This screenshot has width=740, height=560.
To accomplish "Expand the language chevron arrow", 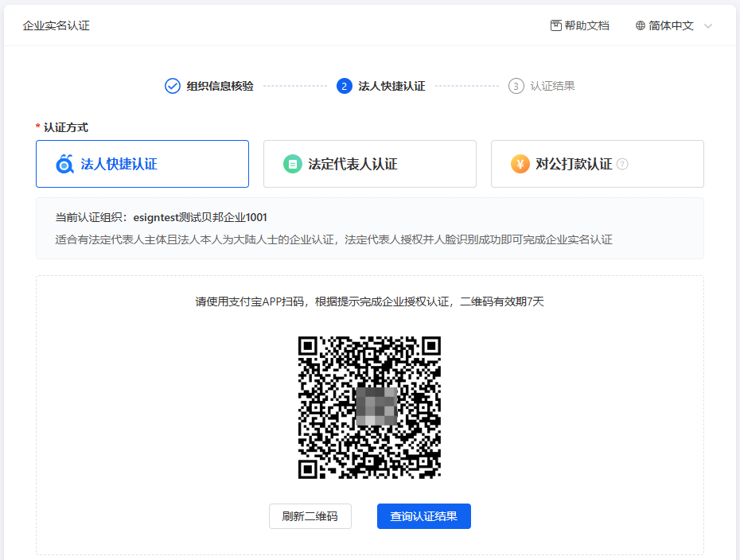I will pyautogui.click(x=708, y=25).
